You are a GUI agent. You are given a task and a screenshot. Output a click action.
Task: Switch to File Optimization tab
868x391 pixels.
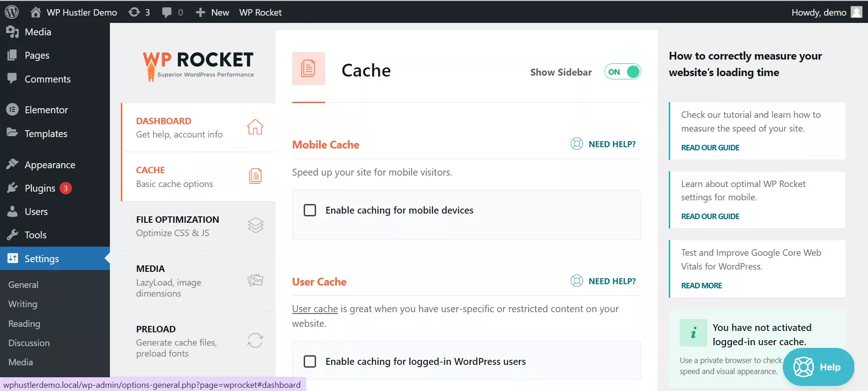[198, 226]
